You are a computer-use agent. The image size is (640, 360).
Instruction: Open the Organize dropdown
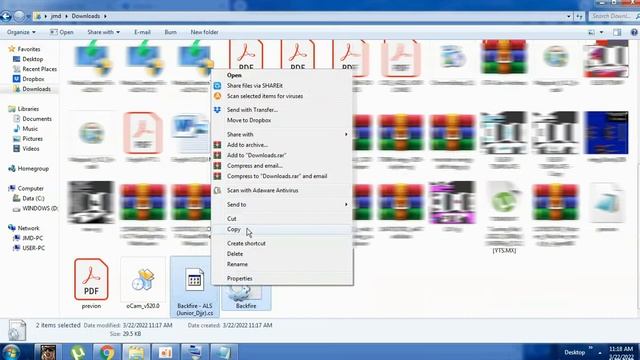(x=21, y=32)
